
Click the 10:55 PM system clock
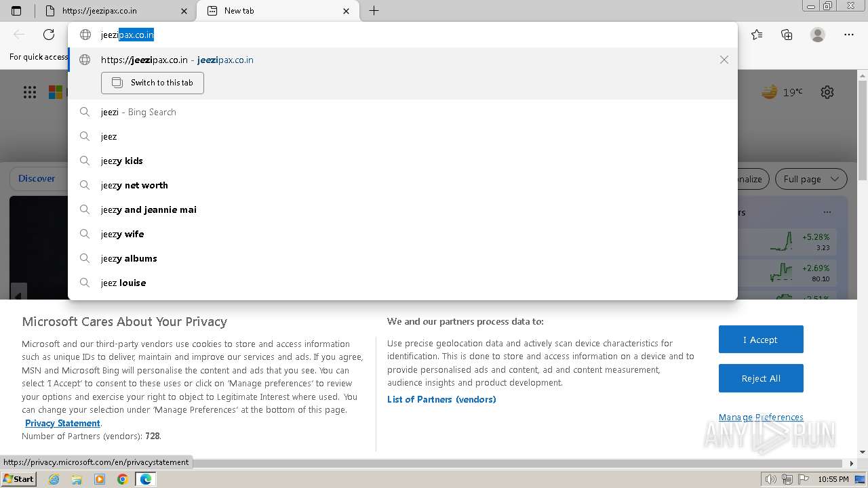833,479
